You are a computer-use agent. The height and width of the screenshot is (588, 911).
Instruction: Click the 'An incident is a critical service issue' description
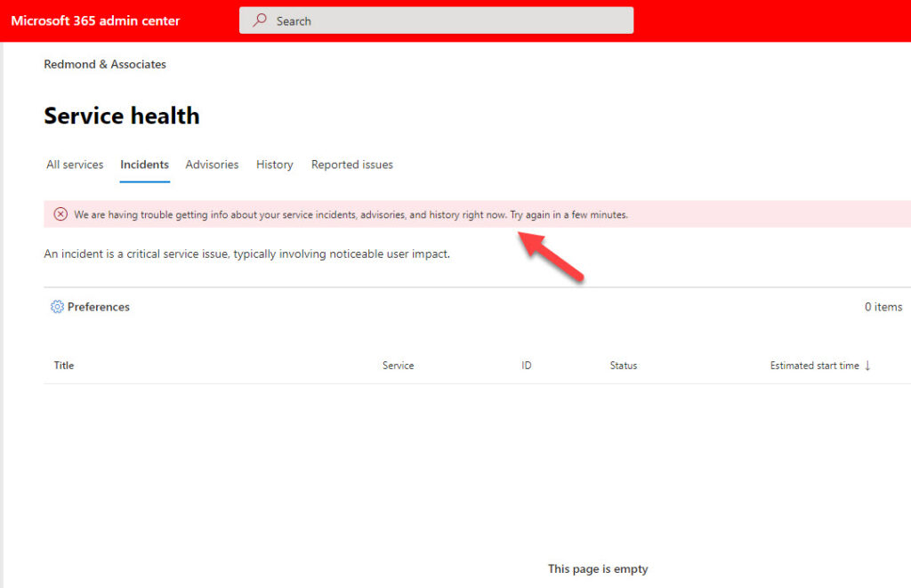pos(247,254)
